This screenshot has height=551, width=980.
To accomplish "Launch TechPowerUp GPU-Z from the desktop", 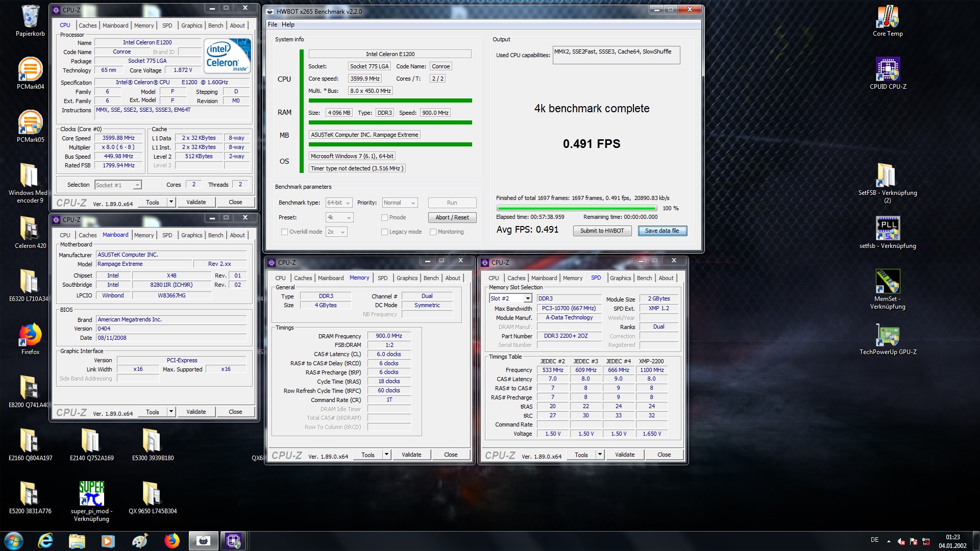I will tap(888, 338).
